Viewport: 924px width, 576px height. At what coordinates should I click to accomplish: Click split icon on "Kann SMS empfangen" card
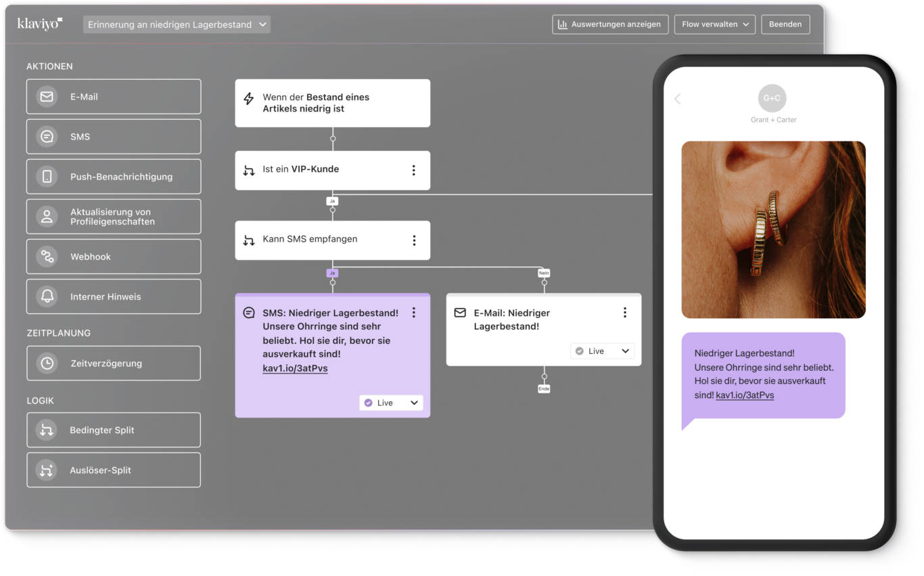pyautogui.click(x=249, y=240)
